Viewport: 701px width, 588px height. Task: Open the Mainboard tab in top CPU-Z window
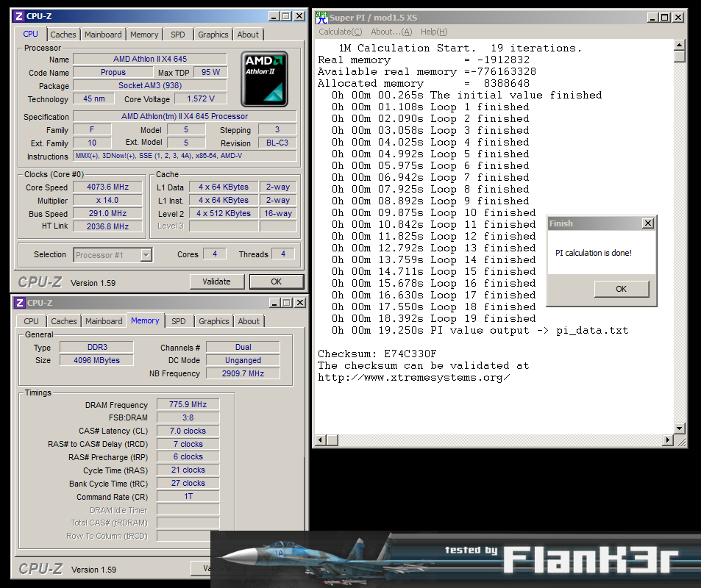(103, 35)
